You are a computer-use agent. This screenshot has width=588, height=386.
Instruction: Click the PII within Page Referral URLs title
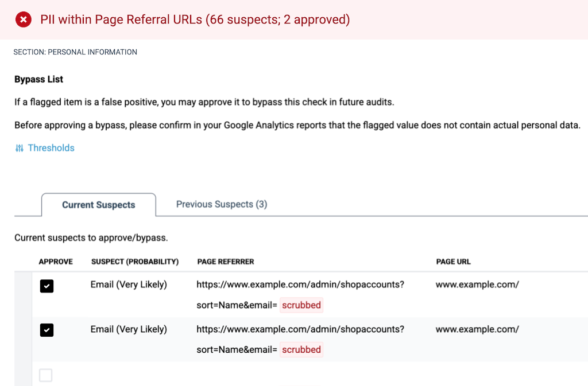click(x=195, y=20)
